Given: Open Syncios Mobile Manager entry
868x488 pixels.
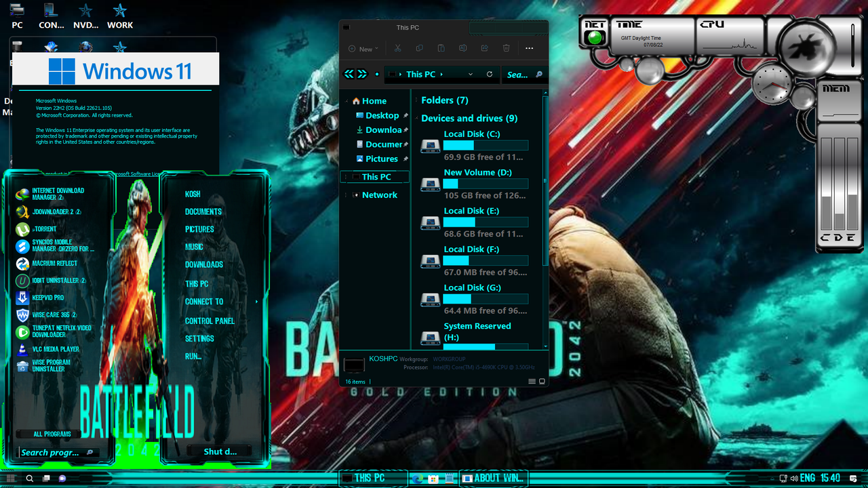Looking at the screenshot, I should point(54,245).
